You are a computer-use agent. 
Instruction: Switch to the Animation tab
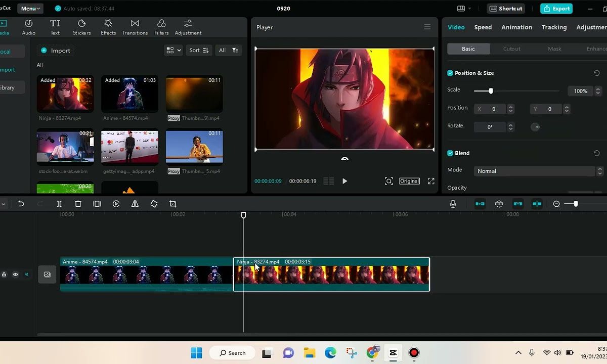pos(516,27)
